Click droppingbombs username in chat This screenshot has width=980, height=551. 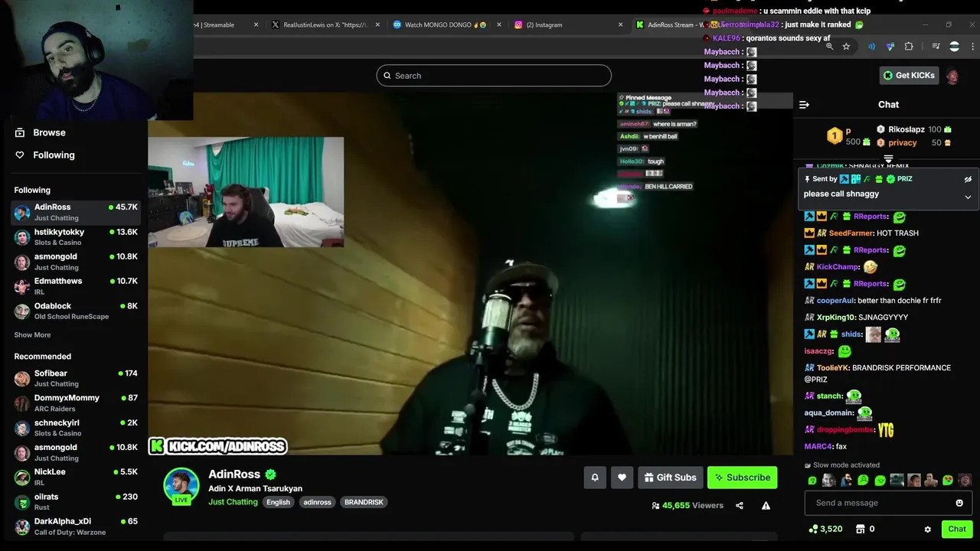[x=845, y=430]
